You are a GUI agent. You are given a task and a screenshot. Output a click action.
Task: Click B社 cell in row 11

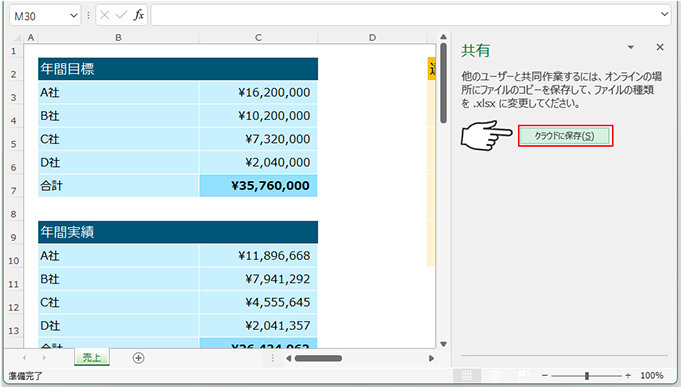118,279
